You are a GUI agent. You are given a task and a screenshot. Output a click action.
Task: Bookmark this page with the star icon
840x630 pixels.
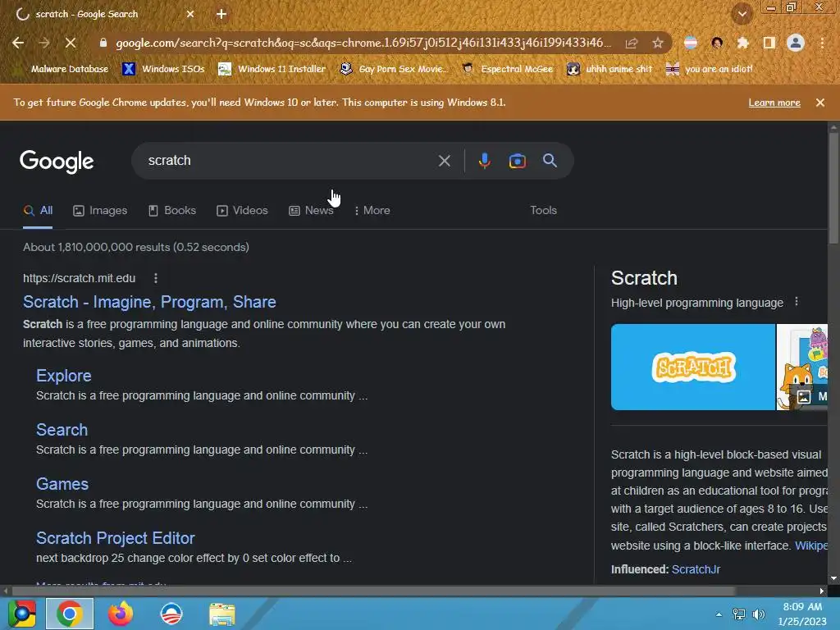[658, 43]
